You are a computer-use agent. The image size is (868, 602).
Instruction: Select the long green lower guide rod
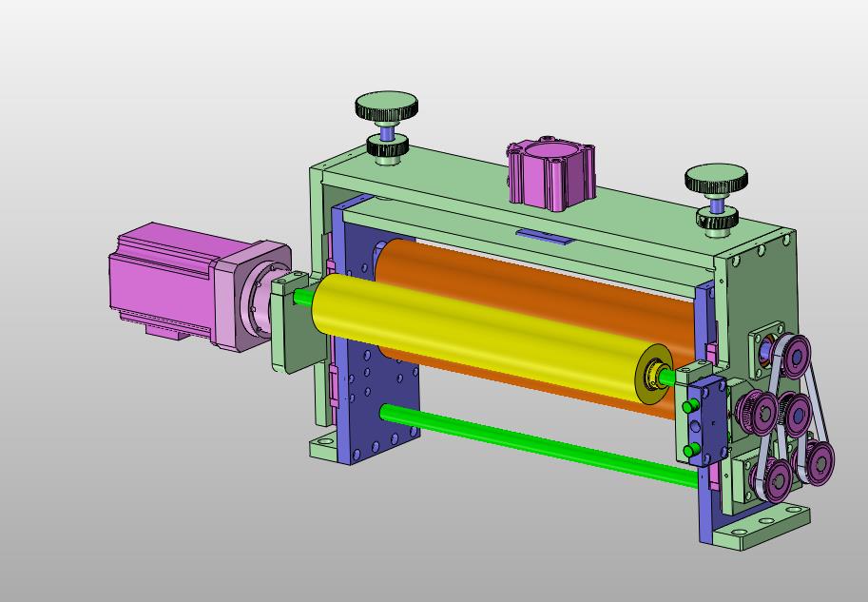click(539, 445)
